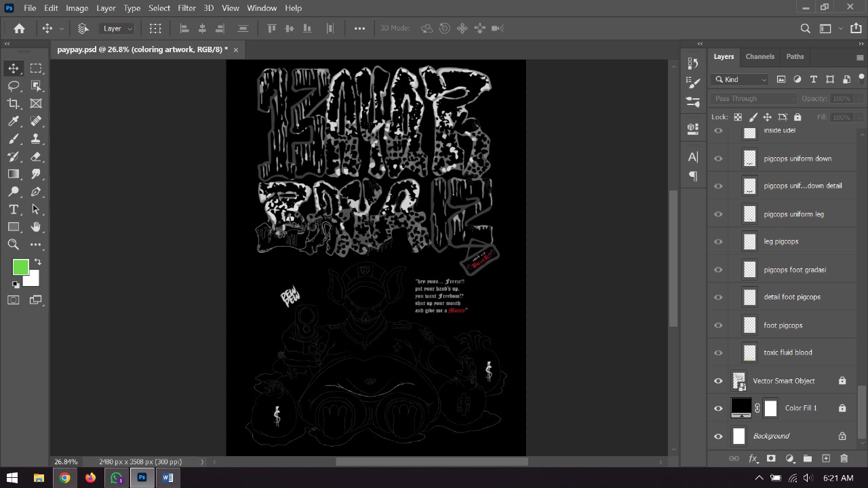Go to the Home screen
The height and width of the screenshot is (488, 868).
(x=19, y=28)
